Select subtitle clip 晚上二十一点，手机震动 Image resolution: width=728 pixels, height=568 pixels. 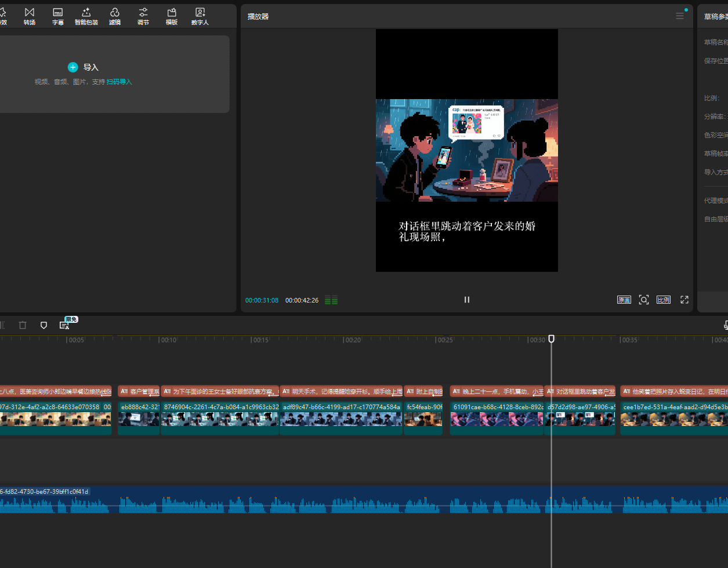click(x=497, y=391)
